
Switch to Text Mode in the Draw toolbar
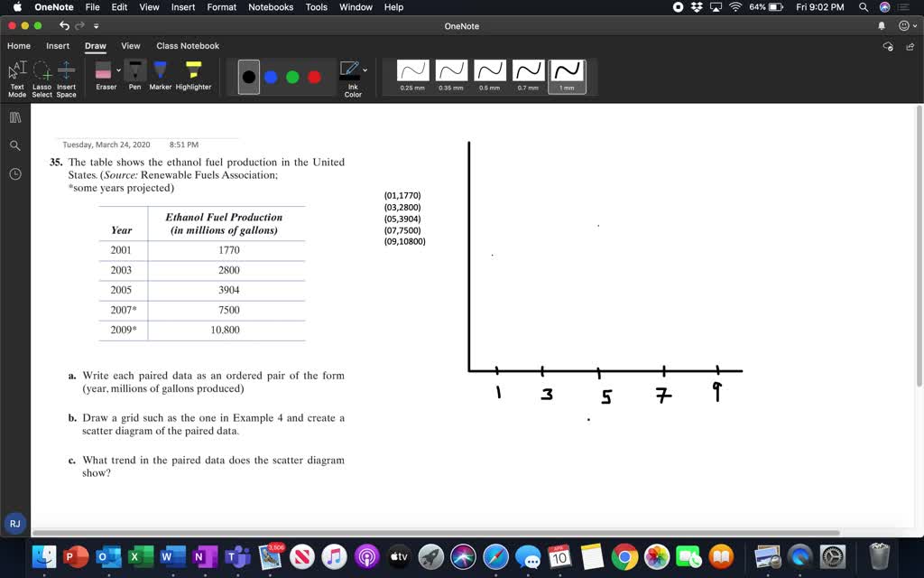16,76
